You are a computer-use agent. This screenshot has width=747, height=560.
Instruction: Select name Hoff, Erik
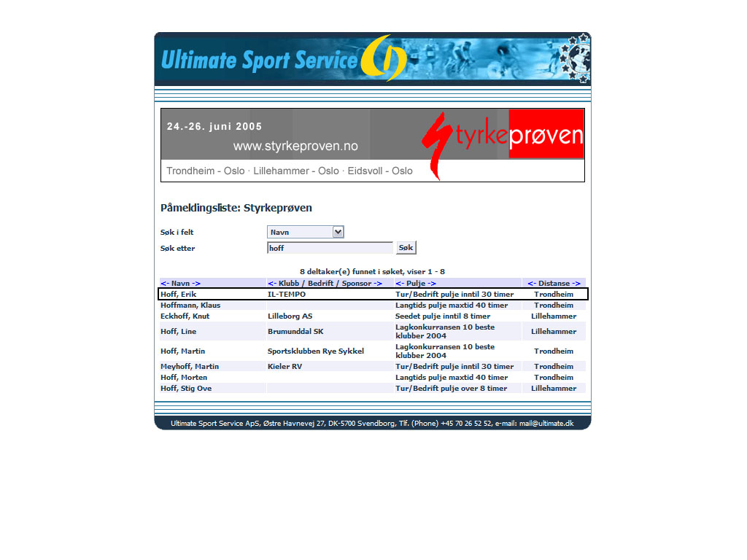[x=179, y=295]
